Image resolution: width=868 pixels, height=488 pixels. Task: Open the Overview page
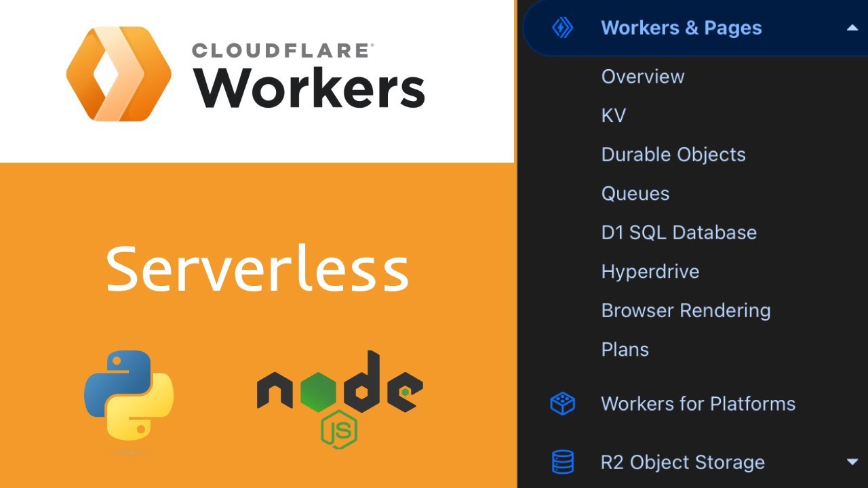643,77
